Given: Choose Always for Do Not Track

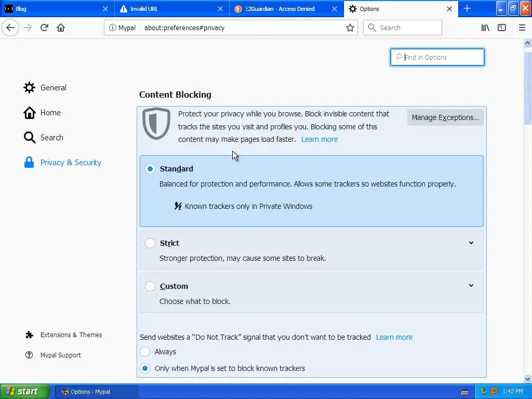Looking at the screenshot, I should coord(145,352).
